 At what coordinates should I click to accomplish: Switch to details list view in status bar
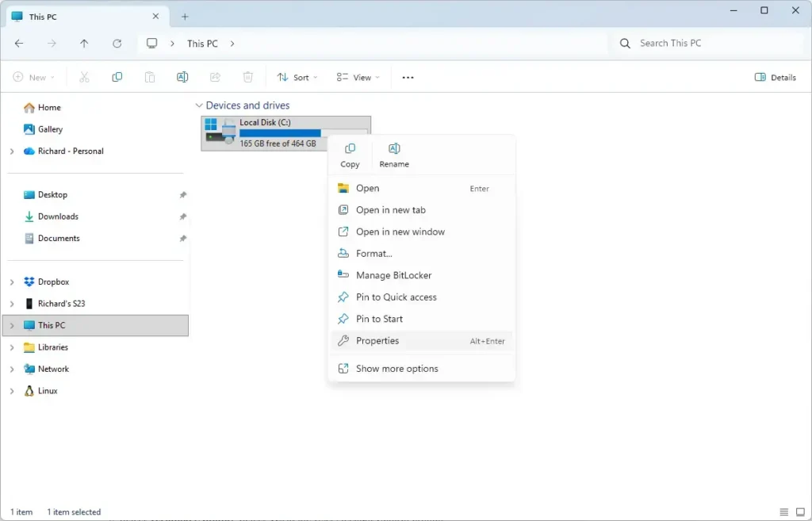click(x=784, y=511)
